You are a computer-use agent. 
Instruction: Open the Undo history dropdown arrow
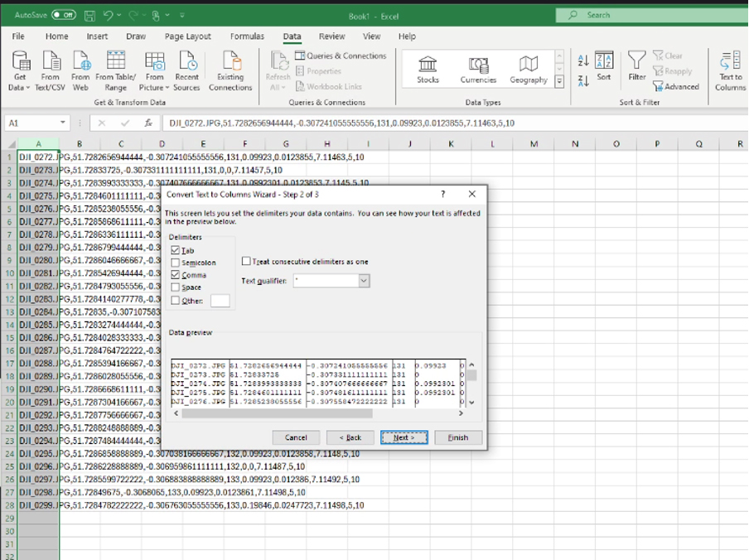point(119,15)
